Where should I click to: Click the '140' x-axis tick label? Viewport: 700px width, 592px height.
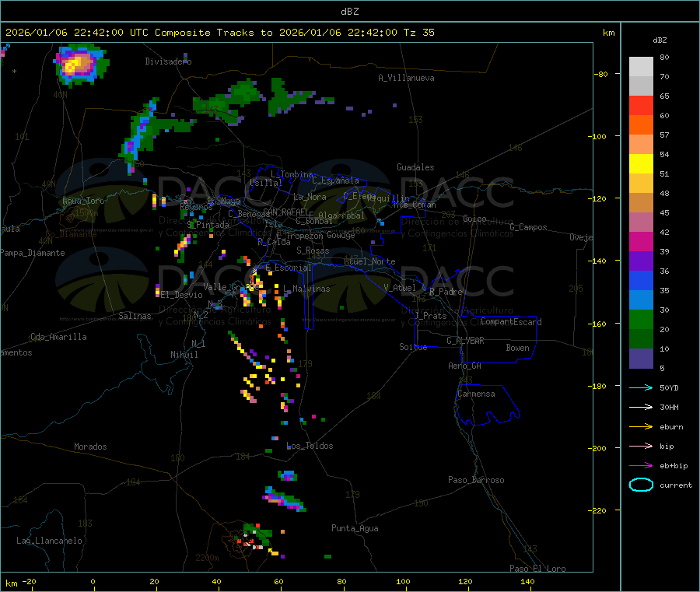click(527, 581)
